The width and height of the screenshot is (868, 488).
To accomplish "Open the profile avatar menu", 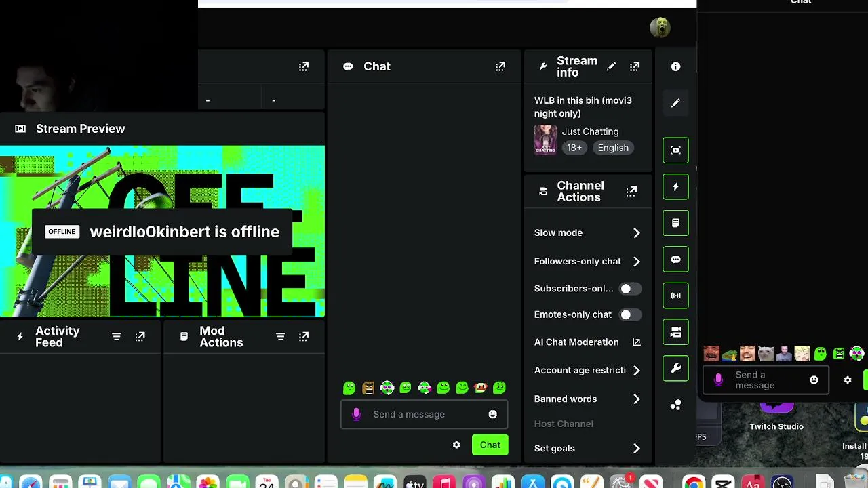I will [x=660, y=27].
